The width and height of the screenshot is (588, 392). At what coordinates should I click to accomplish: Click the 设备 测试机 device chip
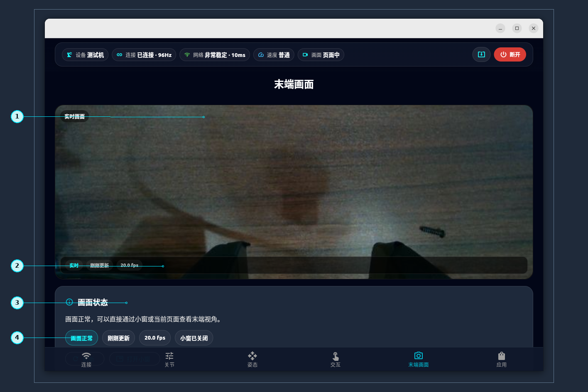(85, 55)
